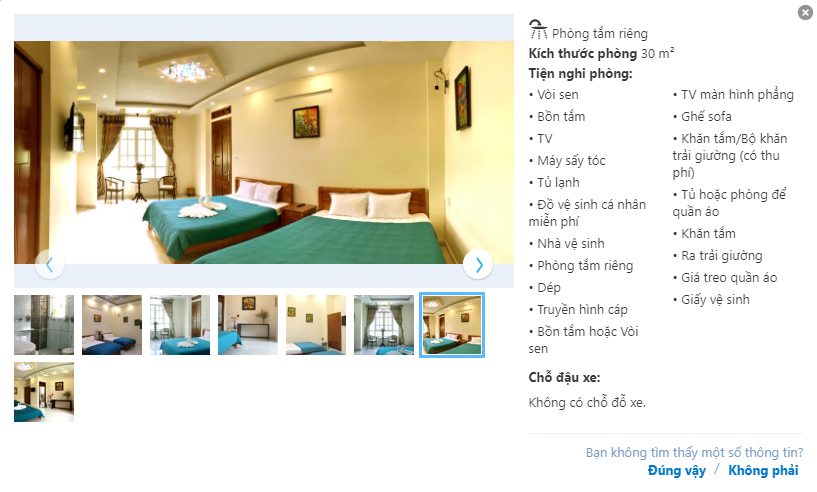This screenshot has height=492, width=817.
Task: Click the shower icon beside Phòng tắm riêng
Action: point(538,30)
